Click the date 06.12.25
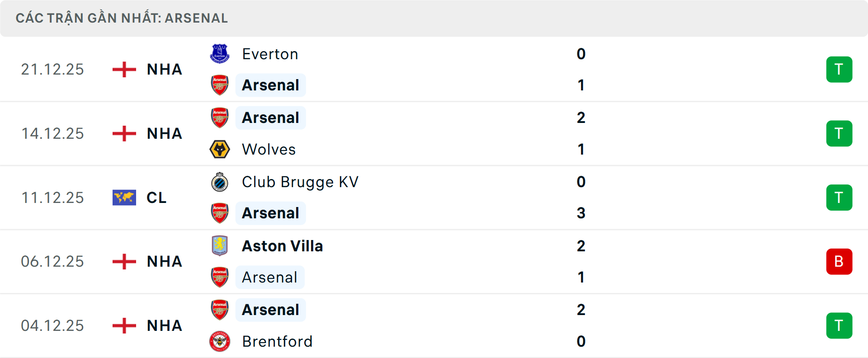Image resolution: width=868 pixels, height=358 pixels. (52, 262)
